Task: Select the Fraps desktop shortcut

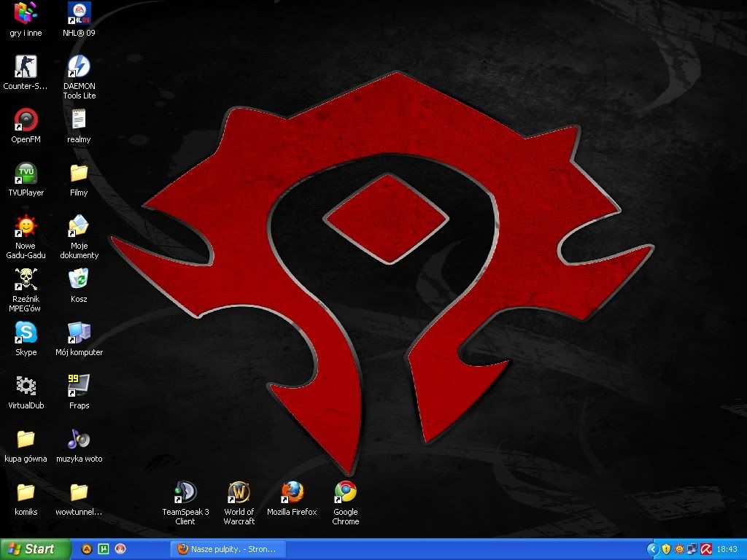Action: pyautogui.click(x=79, y=386)
